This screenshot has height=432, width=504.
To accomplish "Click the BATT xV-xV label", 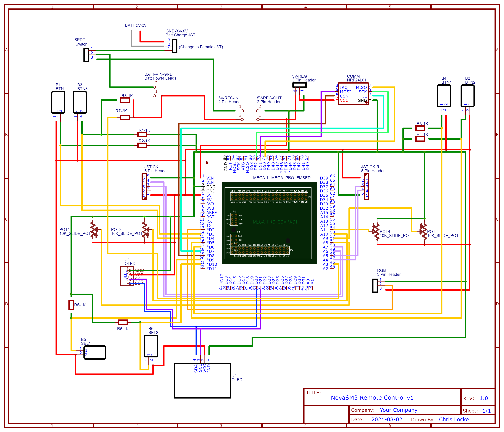I will coord(136,25).
